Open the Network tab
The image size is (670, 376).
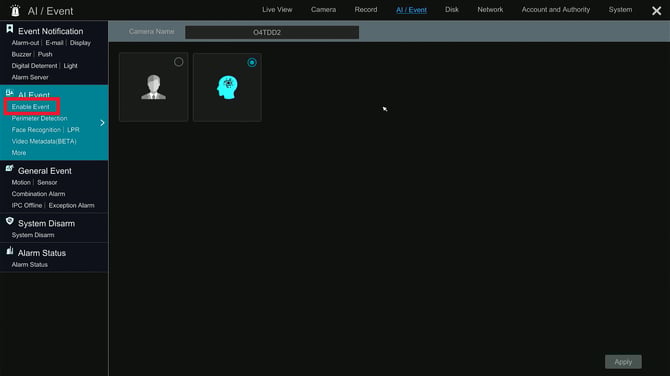pyautogui.click(x=490, y=9)
